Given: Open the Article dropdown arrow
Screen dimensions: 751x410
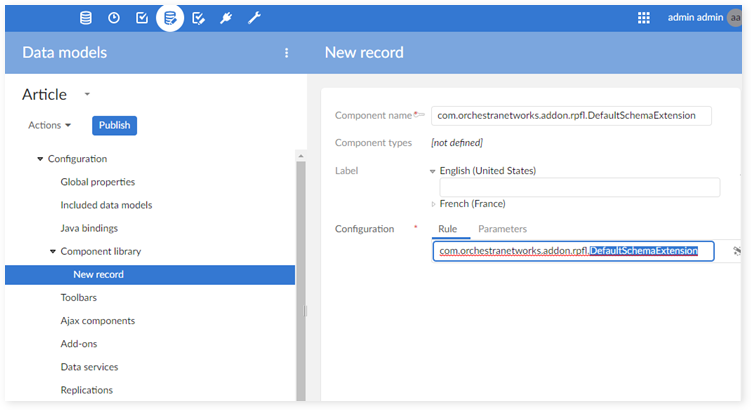Looking at the screenshot, I should tap(87, 94).
